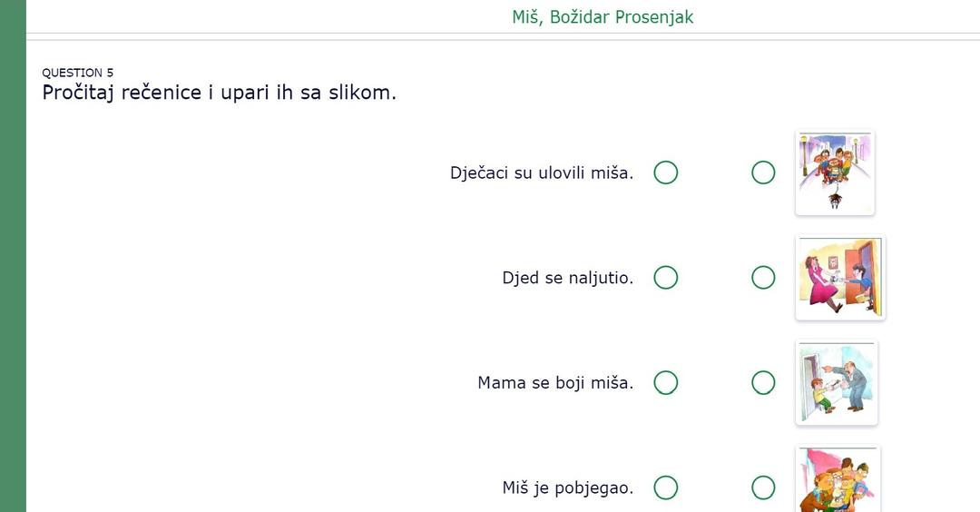
Task: Click the instruction "Pročitaj rečenice i upari ih sa slikom."
Action: pos(220,93)
